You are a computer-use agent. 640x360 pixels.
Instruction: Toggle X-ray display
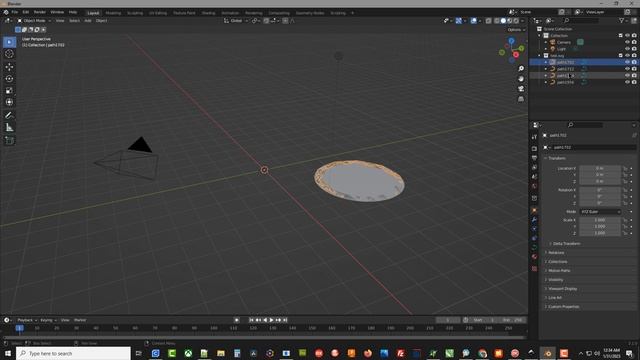(x=488, y=20)
